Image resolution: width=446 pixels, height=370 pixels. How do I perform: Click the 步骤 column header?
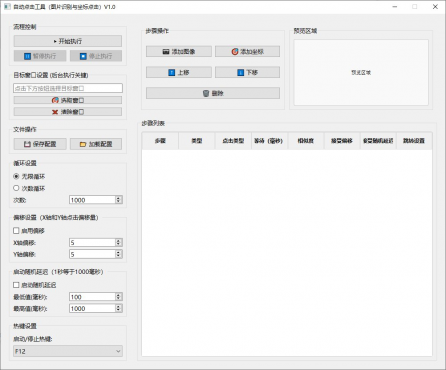(160, 141)
